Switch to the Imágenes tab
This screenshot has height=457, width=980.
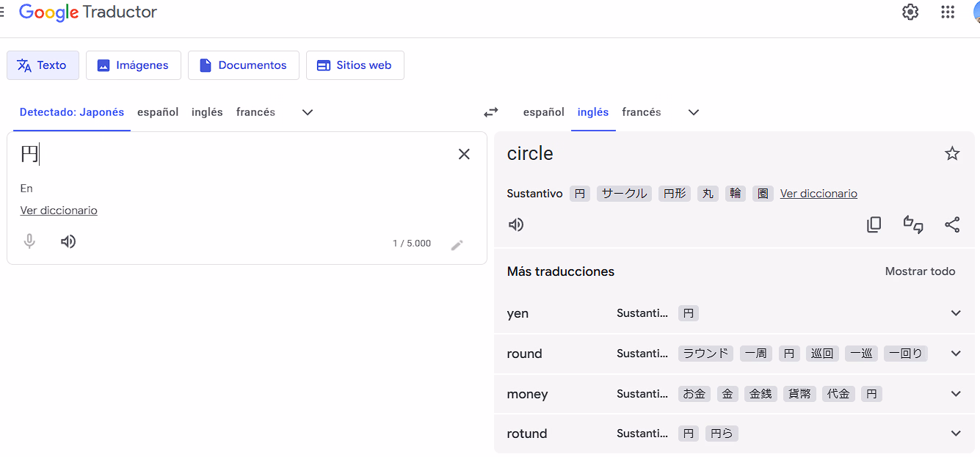pos(133,65)
